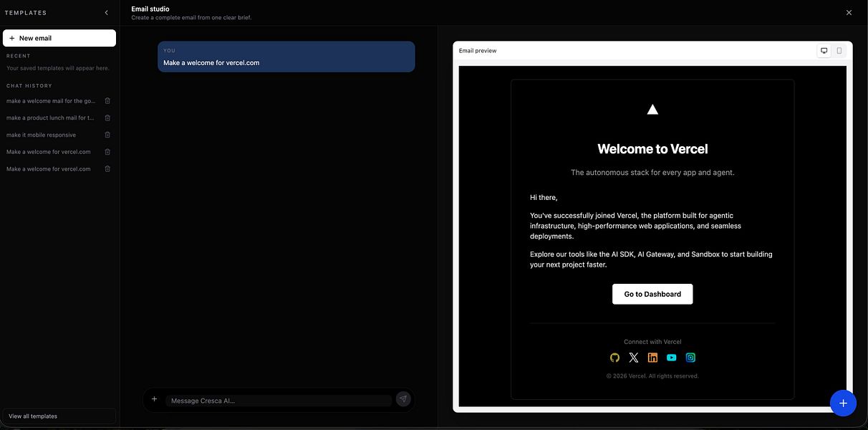Click the Vercel triangle logo in the email
Screen dimensions: 868x430
652,109
